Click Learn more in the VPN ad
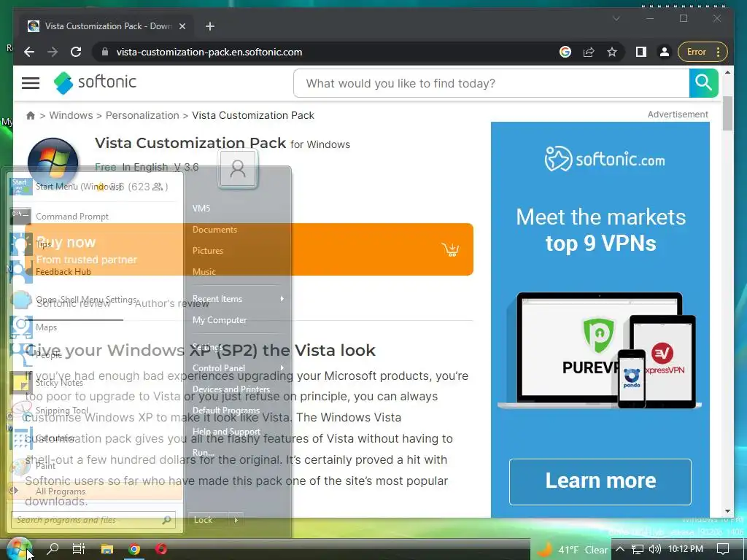 point(600,481)
